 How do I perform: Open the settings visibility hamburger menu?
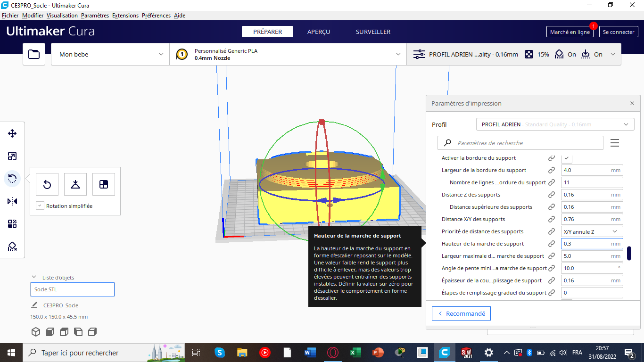pos(614,143)
